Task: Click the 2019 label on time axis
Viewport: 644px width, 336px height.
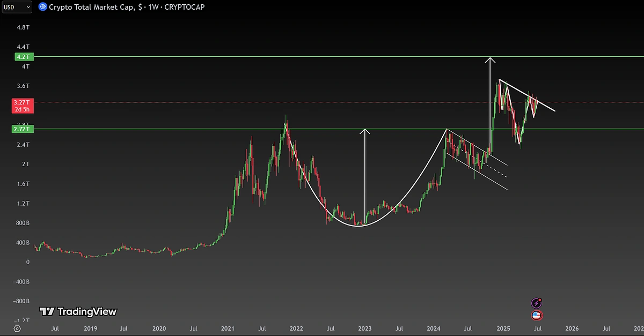Action: (x=90, y=328)
